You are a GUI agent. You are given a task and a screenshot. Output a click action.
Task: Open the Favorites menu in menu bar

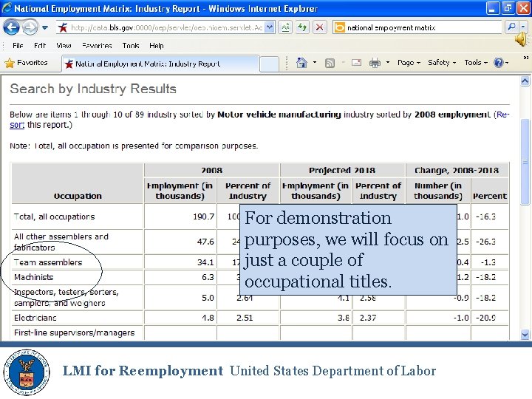(x=97, y=46)
